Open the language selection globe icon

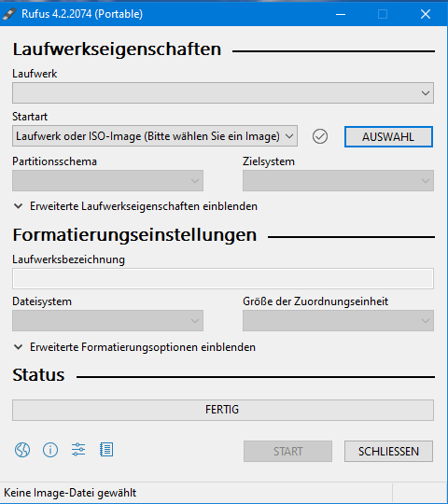[x=22, y=450]
